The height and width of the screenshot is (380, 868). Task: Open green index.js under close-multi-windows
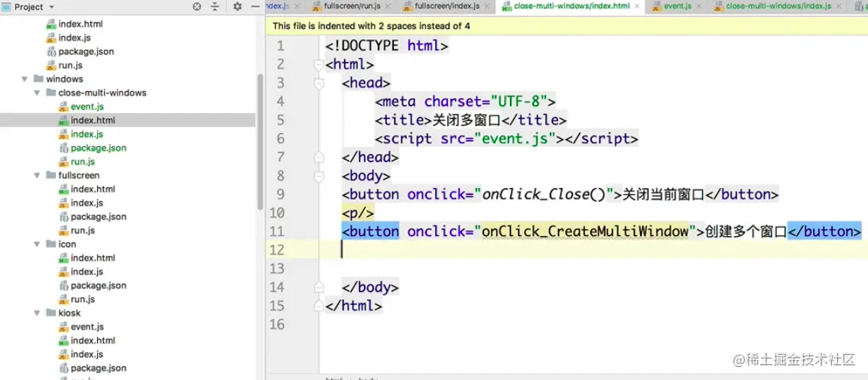87,134
